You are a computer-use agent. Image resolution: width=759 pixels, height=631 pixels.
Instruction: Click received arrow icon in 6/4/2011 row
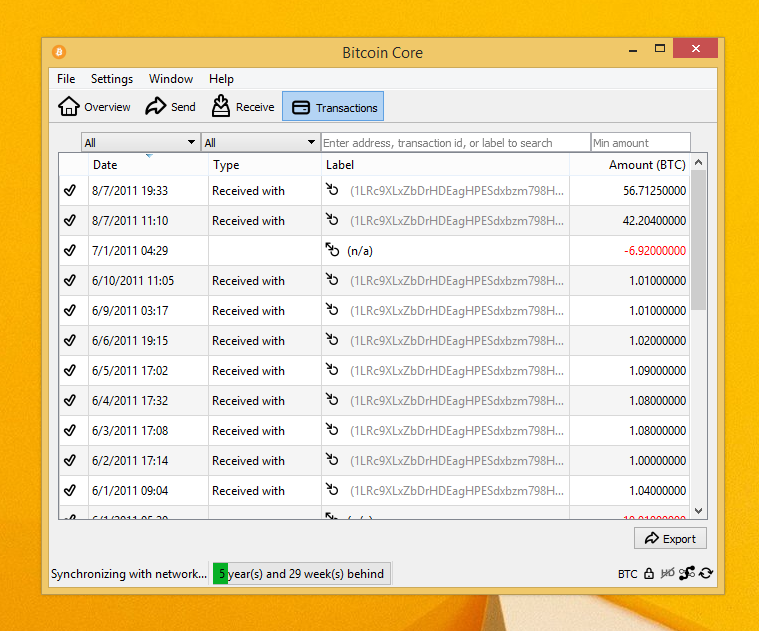click(x=332, y=399)
